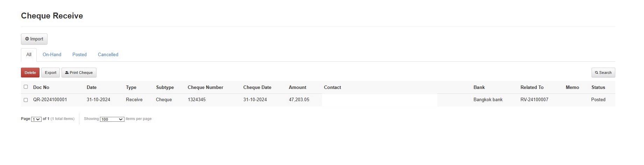The image size is (644, 165).
Task: Toggle the select-all header checkbox
Action: pos(26,87)
